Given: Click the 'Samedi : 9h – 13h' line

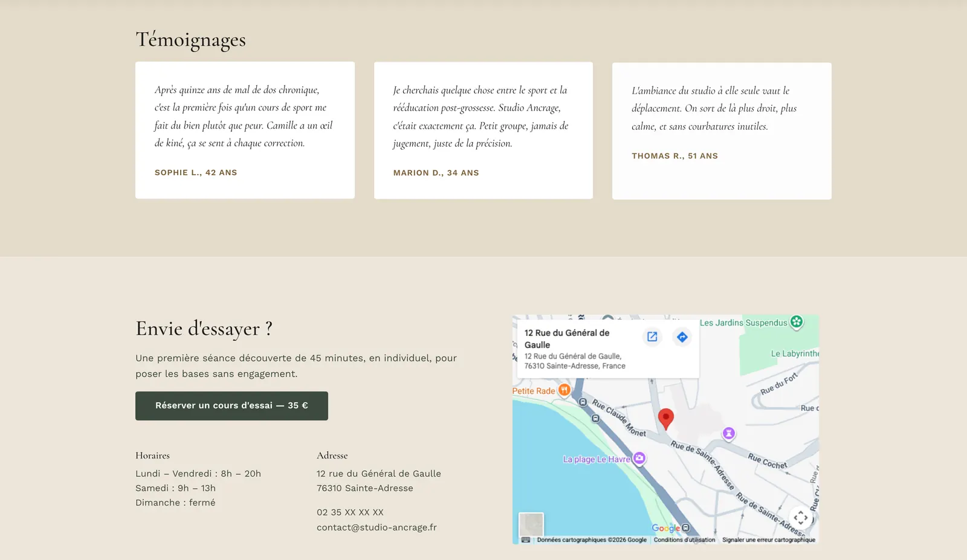Looking at the screenshot, I should coord(175,488).
